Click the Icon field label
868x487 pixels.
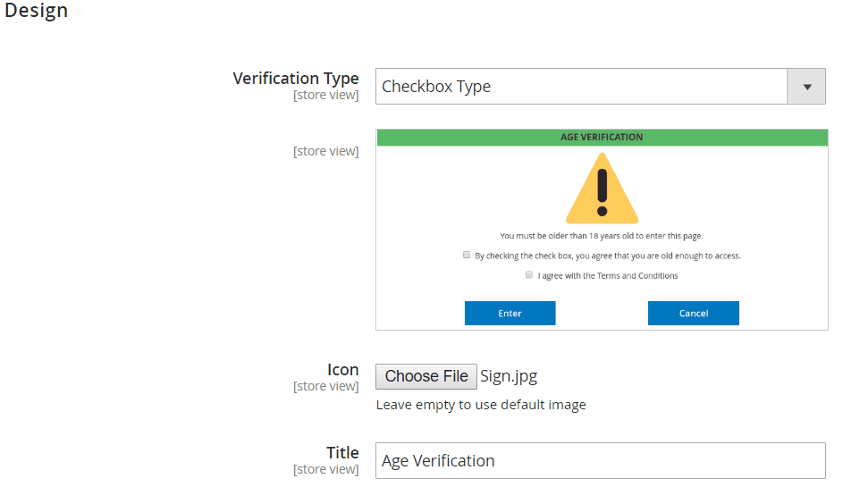click(342, 369)
